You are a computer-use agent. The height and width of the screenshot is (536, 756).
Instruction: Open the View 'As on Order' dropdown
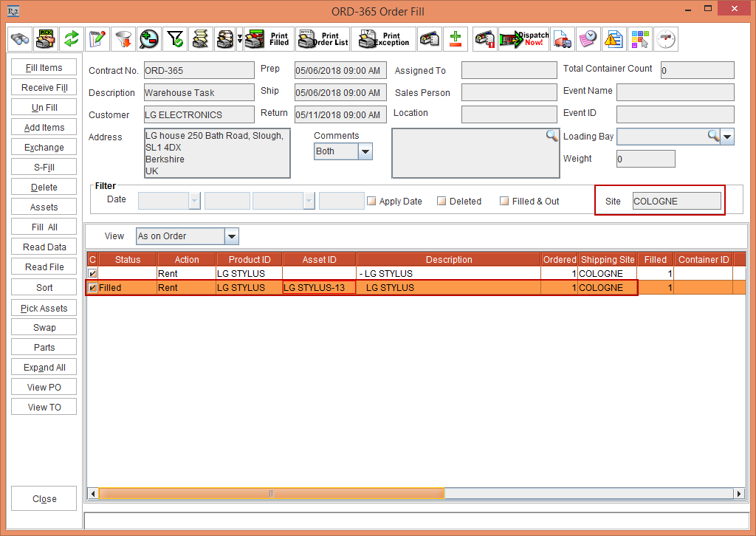232,236
